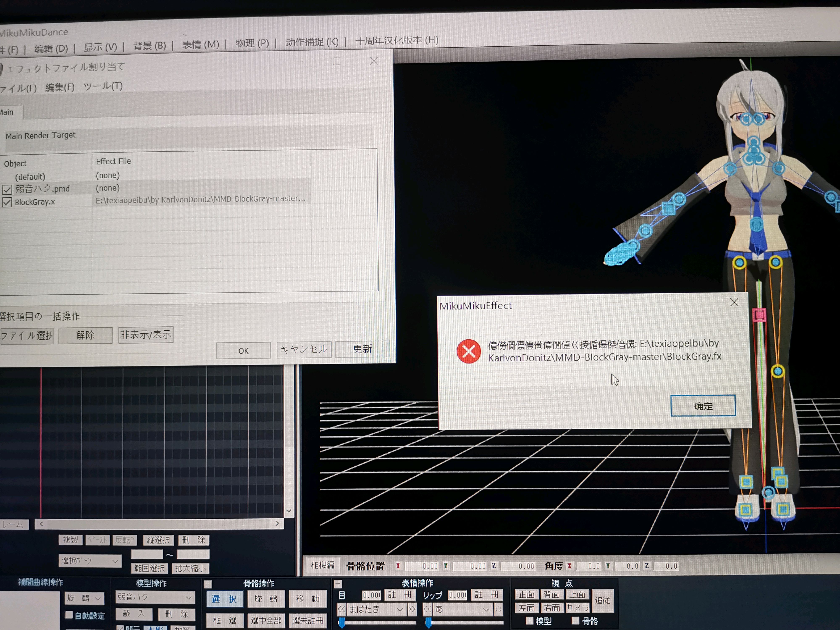Open the あ lip expression dropdown
The height and width of the screenshot is (630, 840).
coord(463,609)
